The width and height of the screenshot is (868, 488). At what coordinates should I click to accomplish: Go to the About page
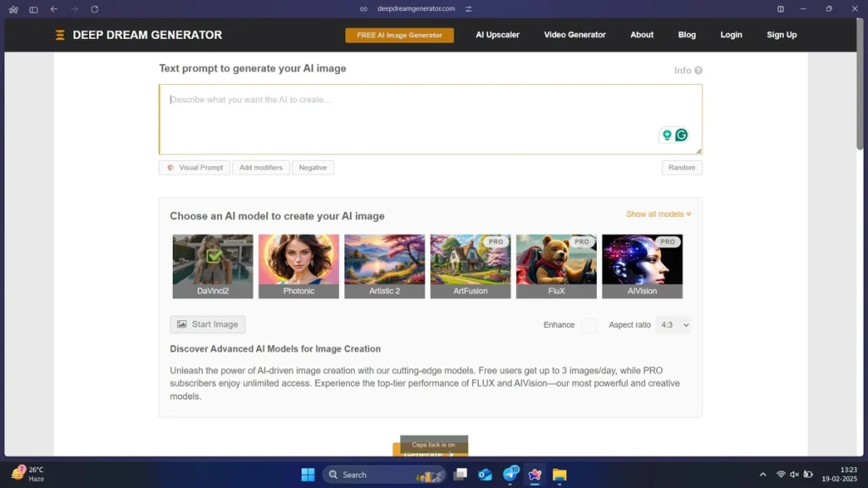(642, 35)
